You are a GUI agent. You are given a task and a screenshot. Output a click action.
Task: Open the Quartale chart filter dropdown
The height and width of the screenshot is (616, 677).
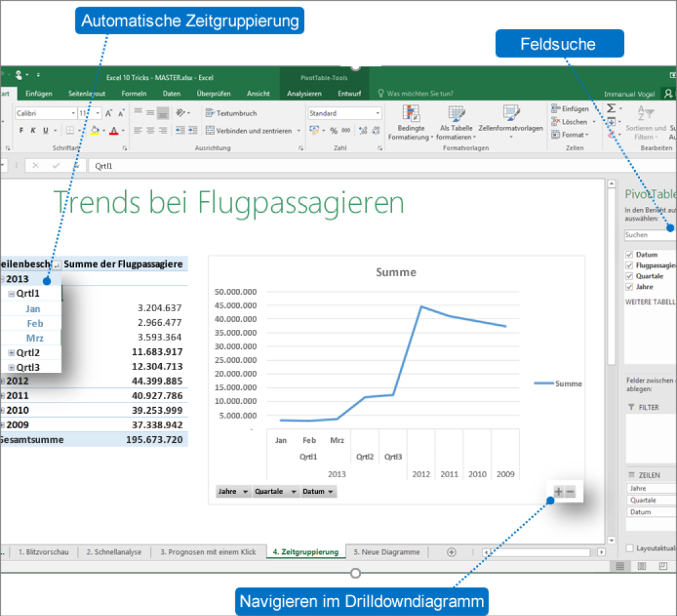point(293,492)
